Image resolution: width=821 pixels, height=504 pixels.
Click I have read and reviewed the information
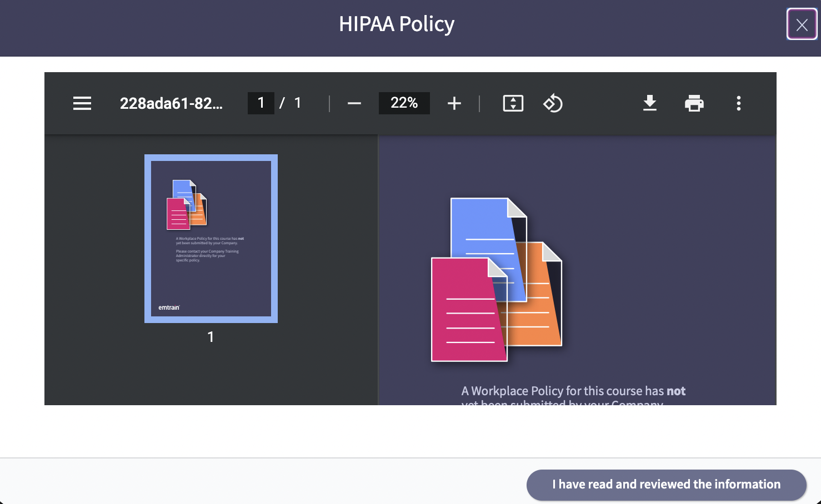tap(667, 485)
